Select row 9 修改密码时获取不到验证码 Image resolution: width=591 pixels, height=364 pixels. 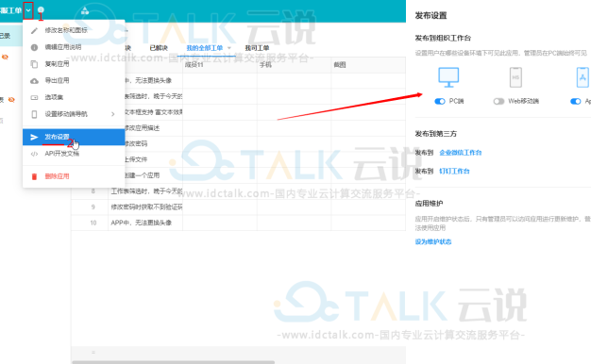(146, 207)
